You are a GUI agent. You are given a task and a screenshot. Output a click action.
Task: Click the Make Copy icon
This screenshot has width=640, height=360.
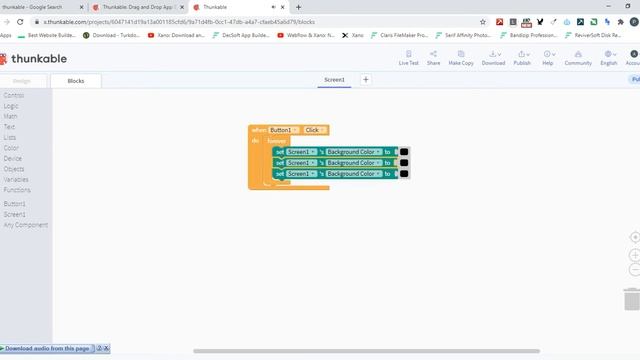(461, 58)
